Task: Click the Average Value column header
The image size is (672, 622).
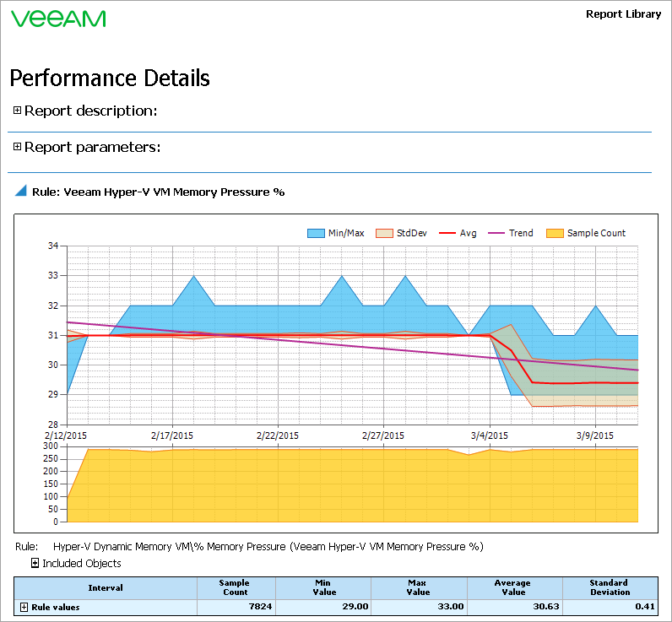Action: (513, 587)
